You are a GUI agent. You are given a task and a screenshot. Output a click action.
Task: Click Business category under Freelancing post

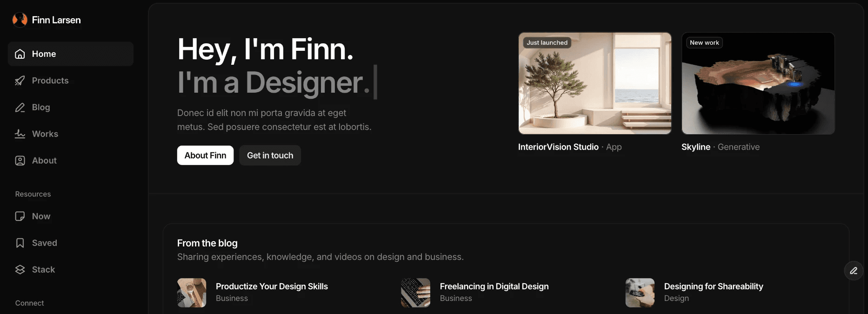[456, 298]
